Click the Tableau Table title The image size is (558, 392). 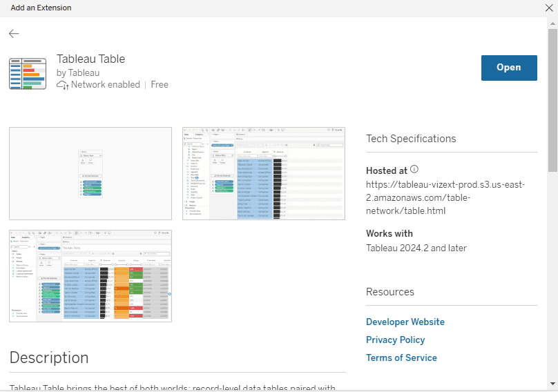90,59
